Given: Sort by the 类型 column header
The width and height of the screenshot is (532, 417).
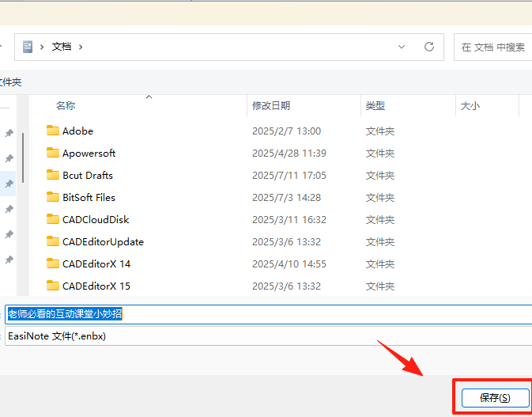Looking at the screenshot, I should pyautogui.click(x=375, y=105).
